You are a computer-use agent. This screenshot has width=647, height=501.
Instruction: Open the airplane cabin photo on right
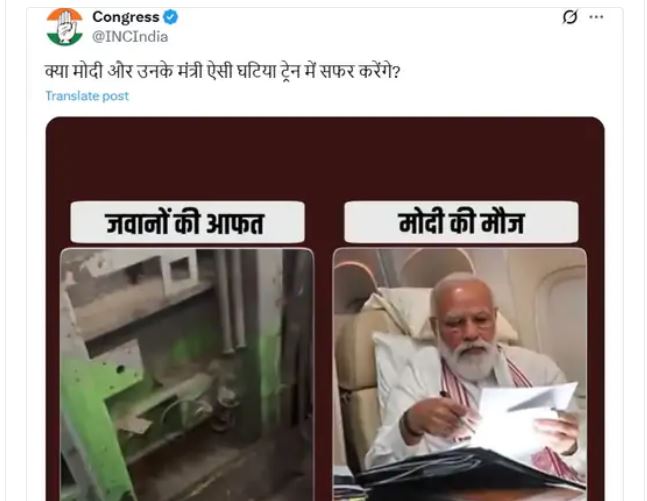(460, 374)
